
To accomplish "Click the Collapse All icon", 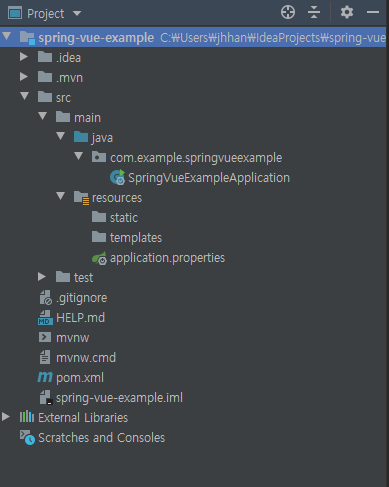I will tap(314, 12).
